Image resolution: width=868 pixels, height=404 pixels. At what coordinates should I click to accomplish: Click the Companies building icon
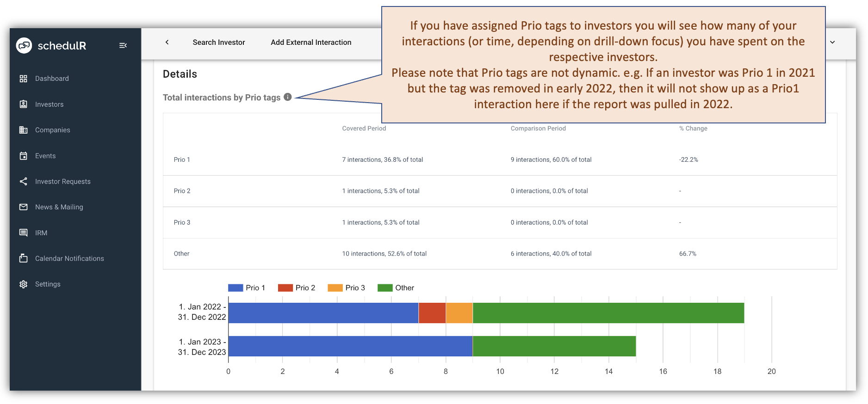pyautogui.click(x=24, y=130)
